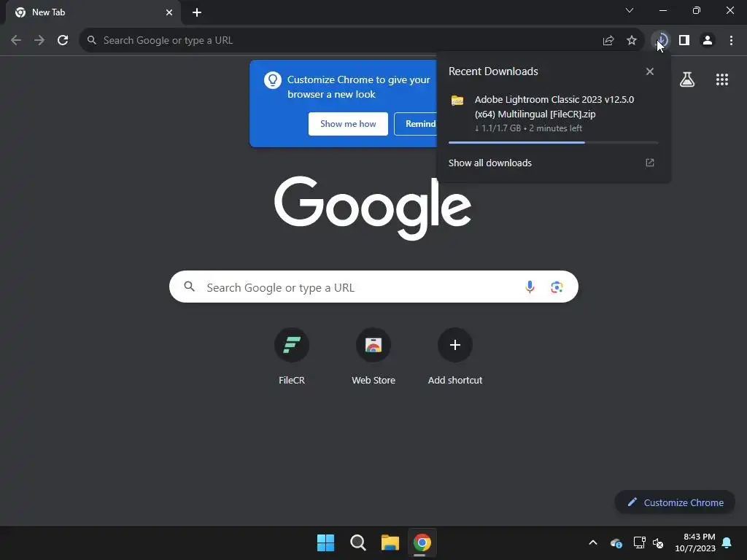
Task: Toggle the side panel icon
Action: (684, 41)
